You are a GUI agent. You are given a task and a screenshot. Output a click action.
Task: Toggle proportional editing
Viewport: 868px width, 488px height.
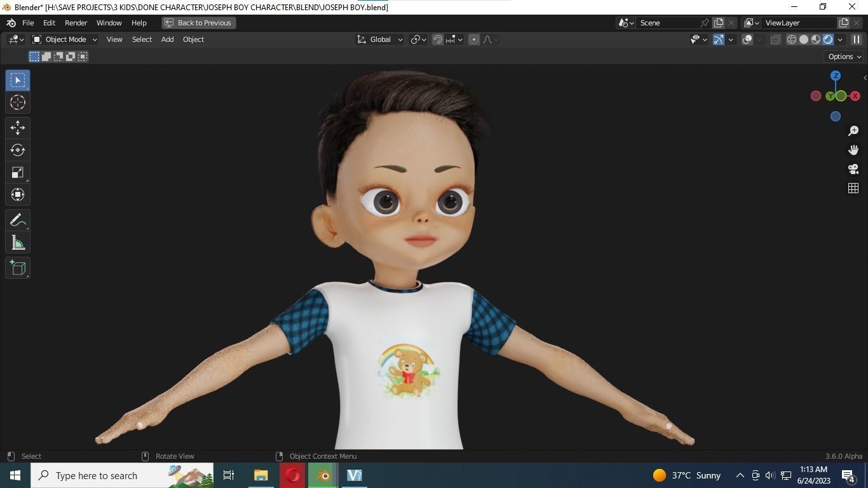(x=474, y=39)
